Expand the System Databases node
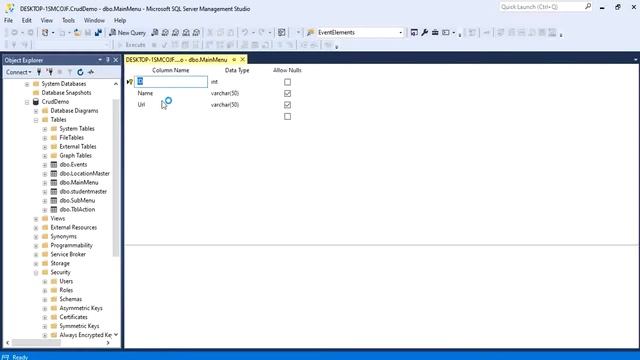 tap(27, 84)
